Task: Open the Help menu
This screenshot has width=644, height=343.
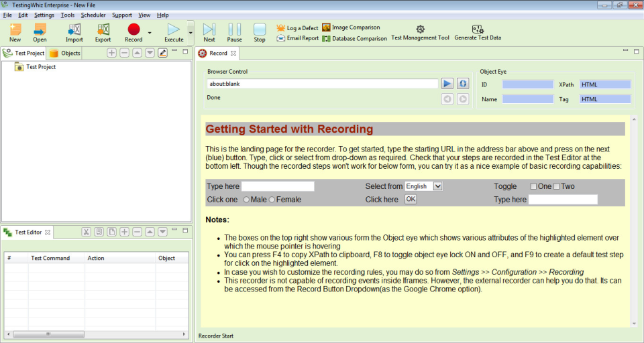Action: (162, 15)
